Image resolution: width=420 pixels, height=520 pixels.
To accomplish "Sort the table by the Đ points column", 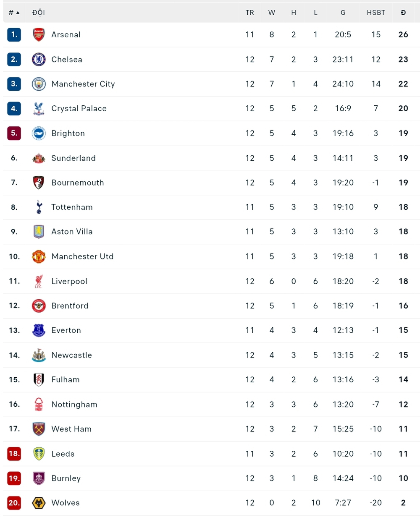I will tap(403, 12).
